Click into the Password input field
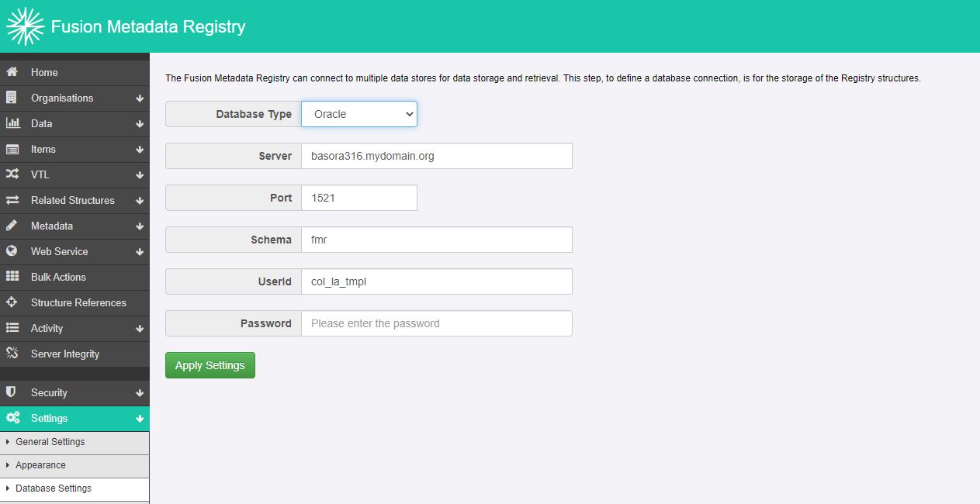The width and height of the screenshot is (980, 504). coord(436,323)
